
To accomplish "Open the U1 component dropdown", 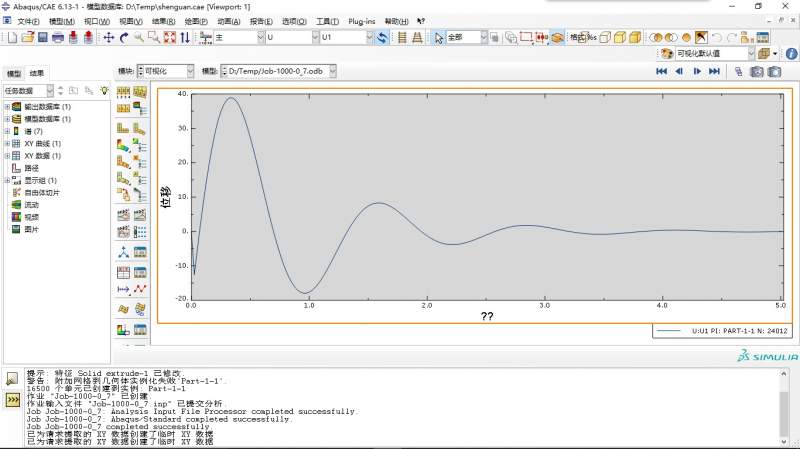I will (369, 37).
